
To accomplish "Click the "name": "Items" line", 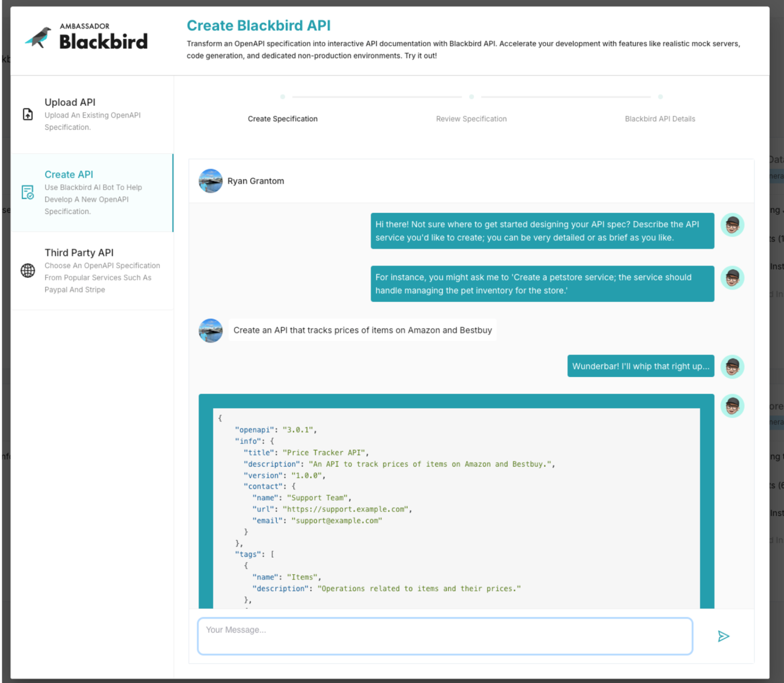I will click(x=287, y=577).
